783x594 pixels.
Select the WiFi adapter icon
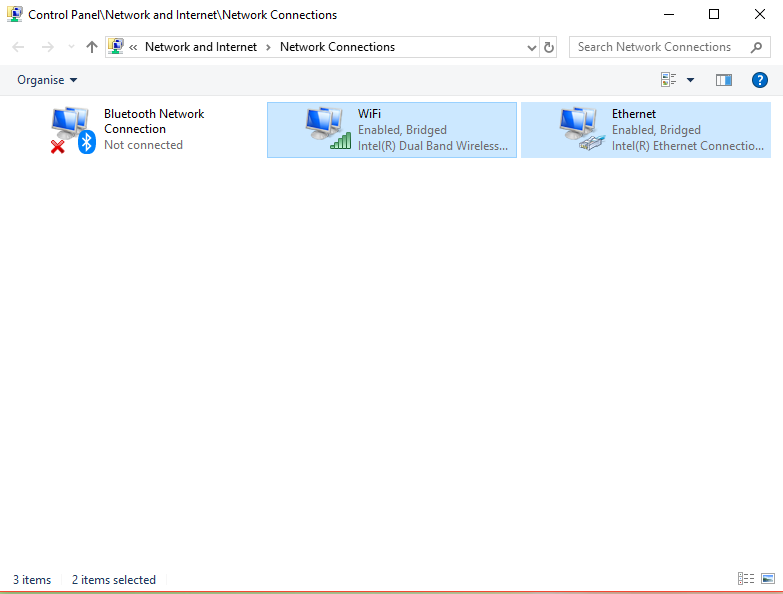(x=328, y=128)
